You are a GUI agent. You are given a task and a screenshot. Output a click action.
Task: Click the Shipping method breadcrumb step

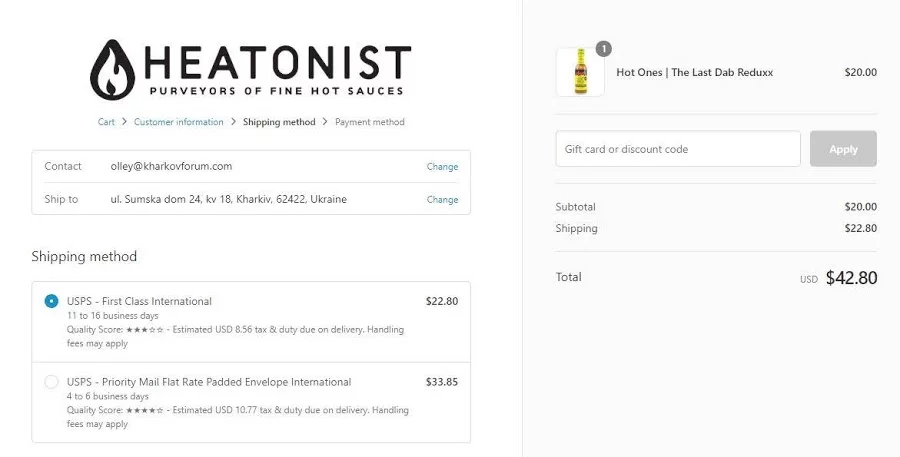279,122
